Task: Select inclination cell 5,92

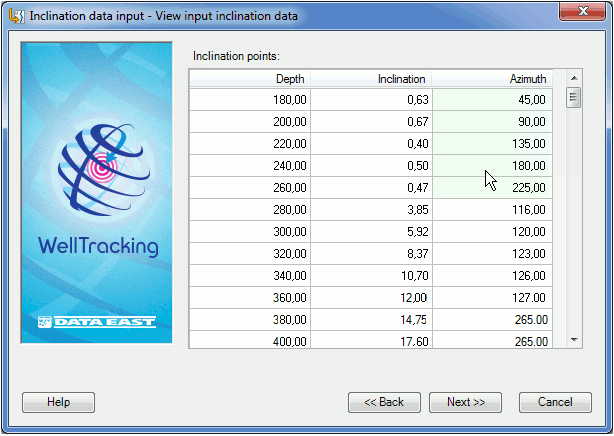Action: [371, 231]
